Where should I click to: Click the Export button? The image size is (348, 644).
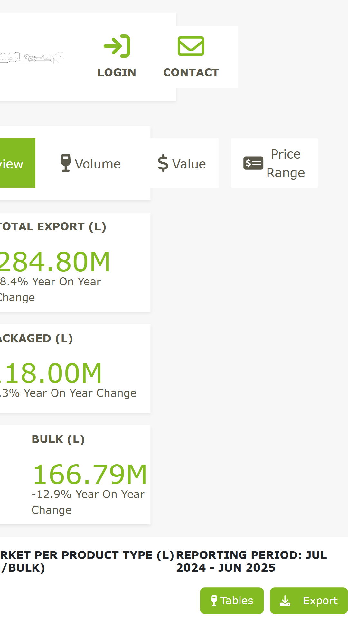click(309, 601)
